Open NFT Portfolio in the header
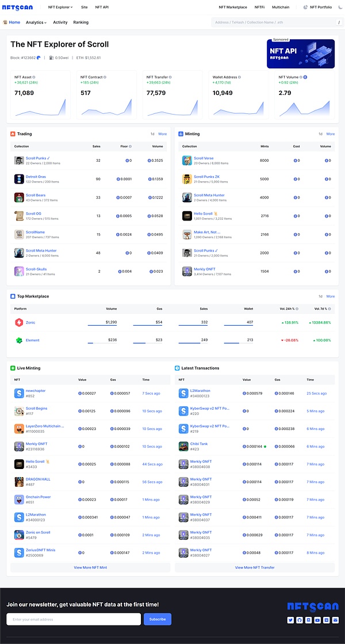 (320, 7)
